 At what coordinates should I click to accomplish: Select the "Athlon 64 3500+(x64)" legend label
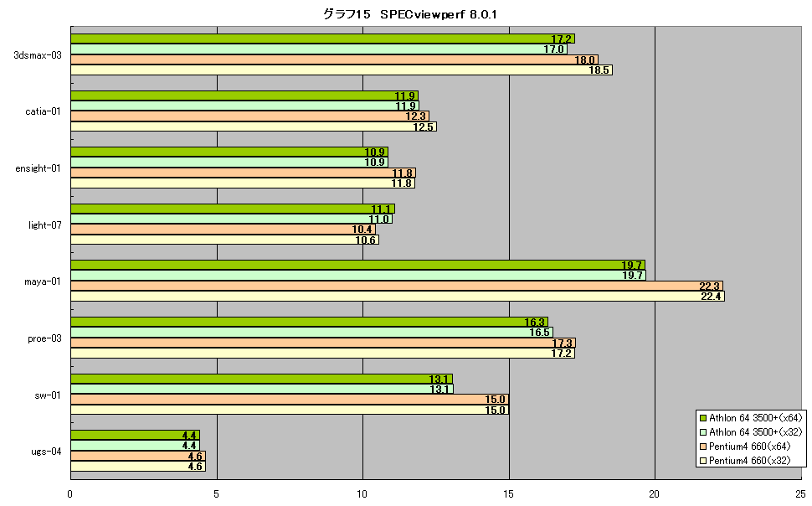click(756, 418)
